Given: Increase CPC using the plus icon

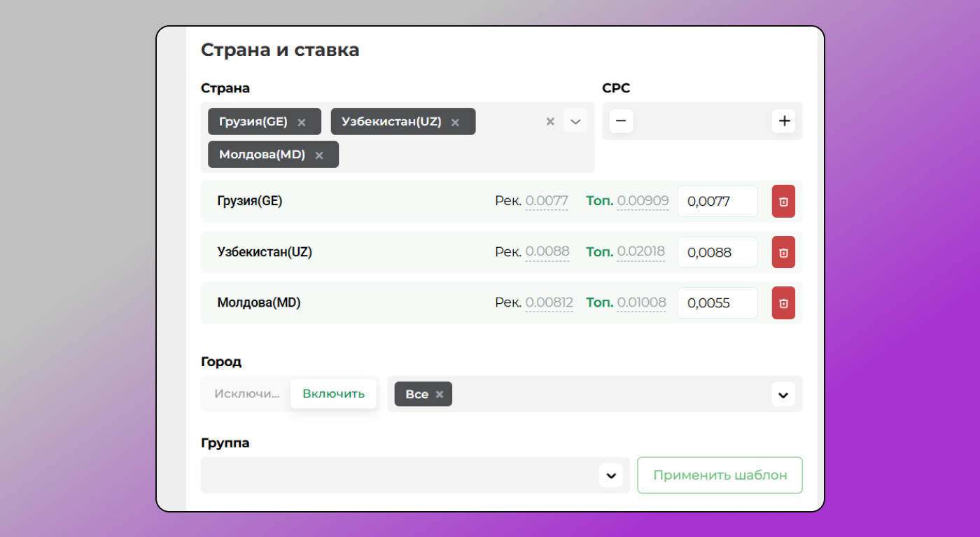Looking at the screenshot, I should click(x=783, y=120).
